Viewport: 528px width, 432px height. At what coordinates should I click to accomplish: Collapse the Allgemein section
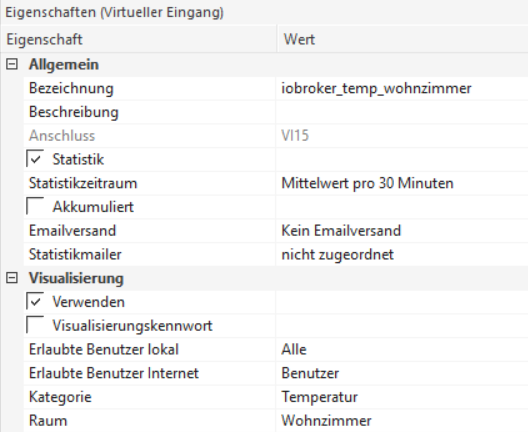[12, 64]
